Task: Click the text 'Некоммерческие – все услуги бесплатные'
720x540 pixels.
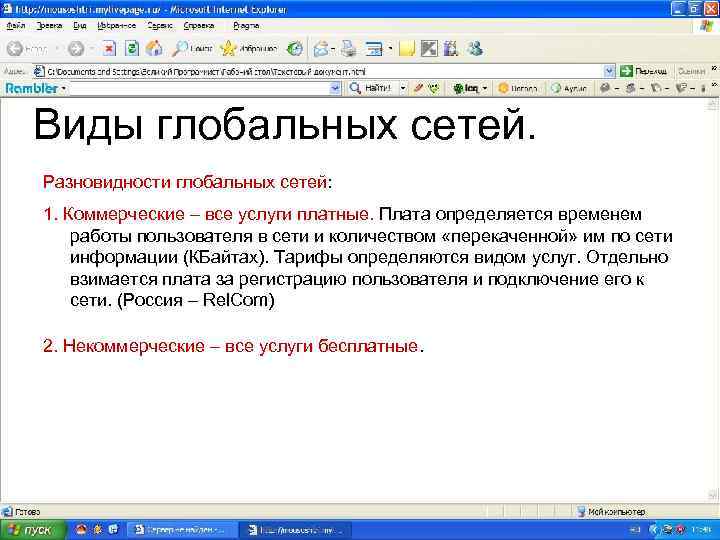Action: [x=240, y=346]
